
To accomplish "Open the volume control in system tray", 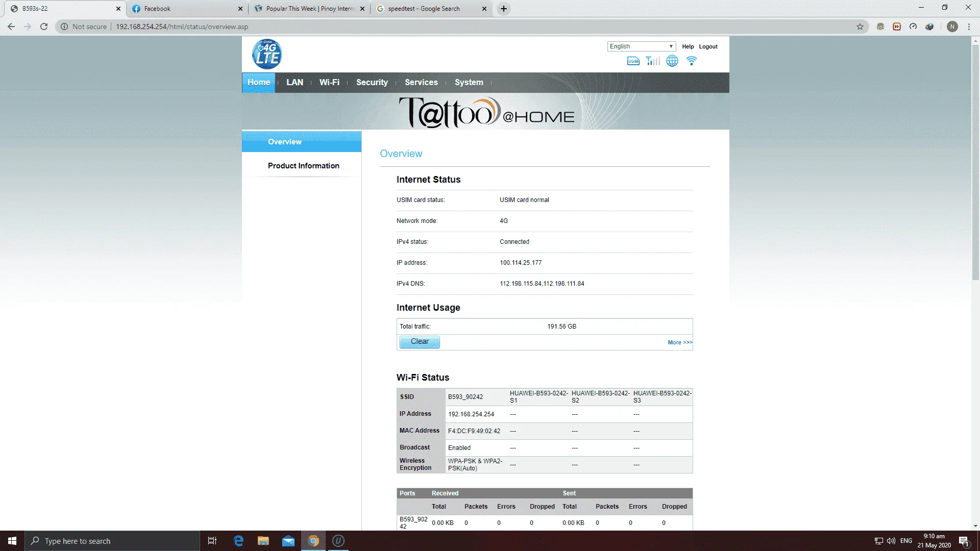I will click(891, 541).
